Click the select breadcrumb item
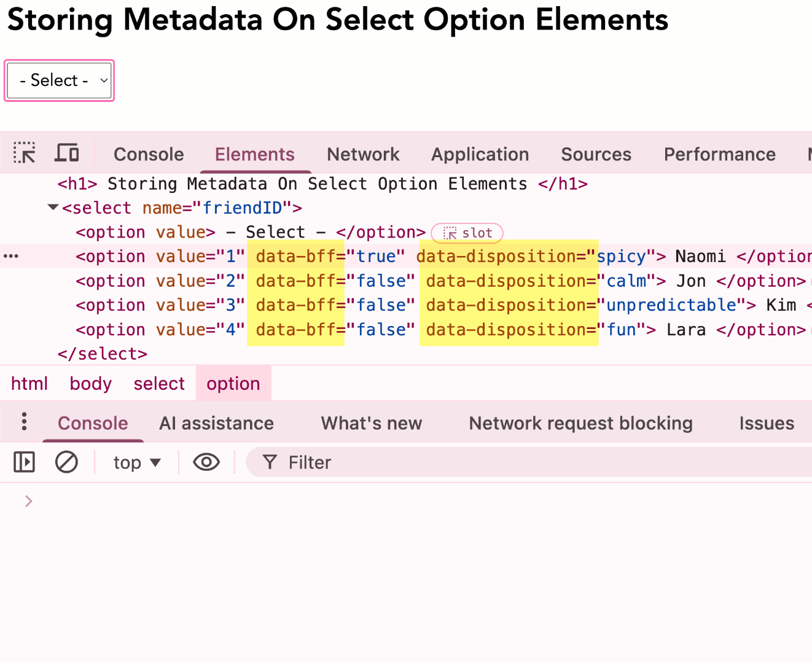Viewport: 812px width, 663px height. [158, 383]
